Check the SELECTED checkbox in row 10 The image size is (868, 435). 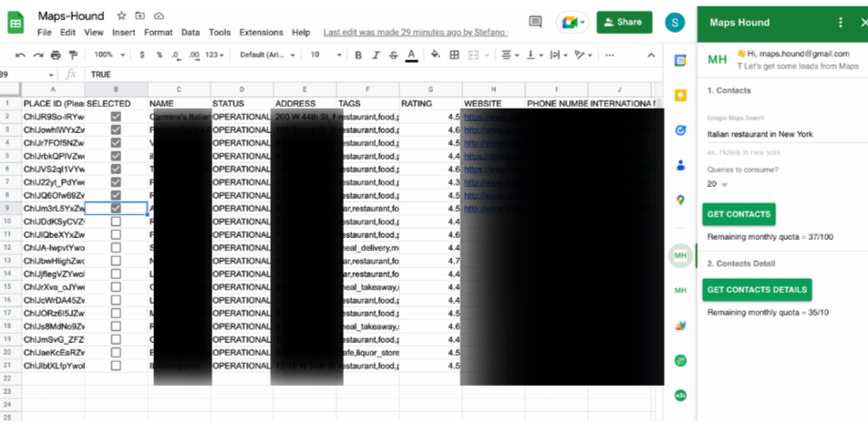(x=116, y=222)
